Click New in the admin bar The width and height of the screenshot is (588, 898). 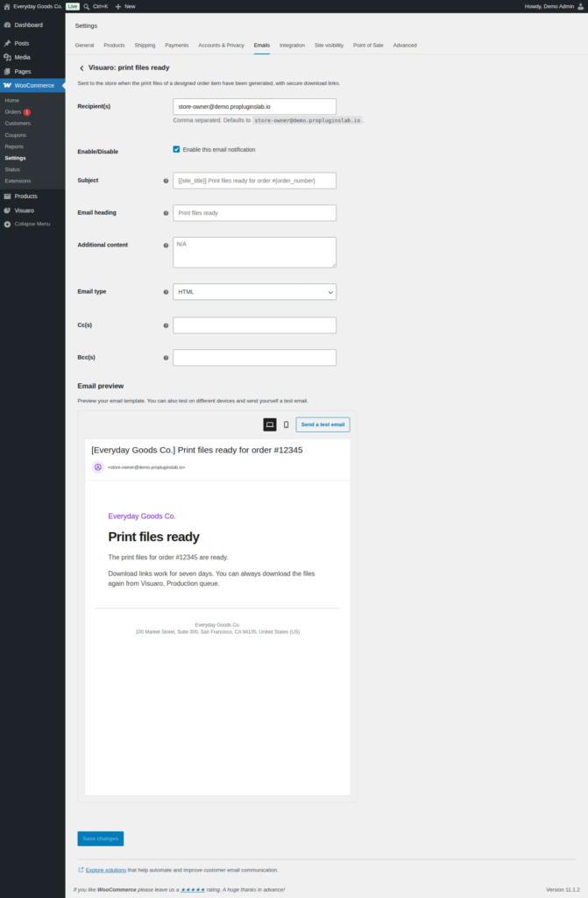click(x=130, y=6)
